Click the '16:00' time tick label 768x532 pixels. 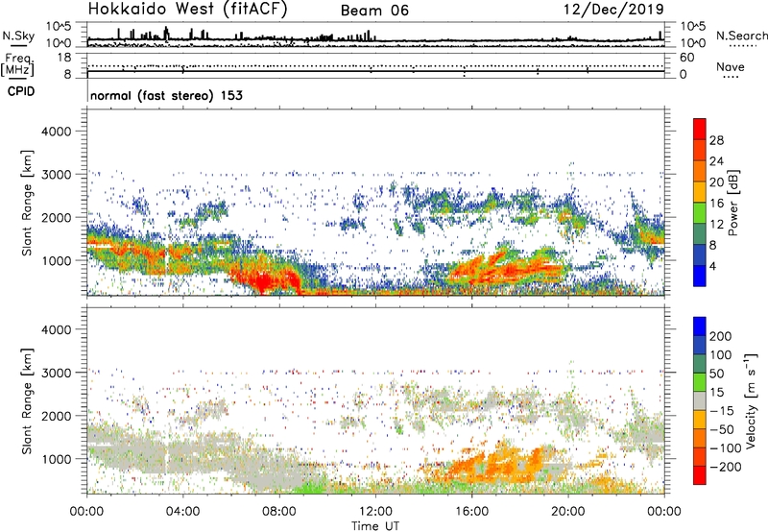pos(471,512)
